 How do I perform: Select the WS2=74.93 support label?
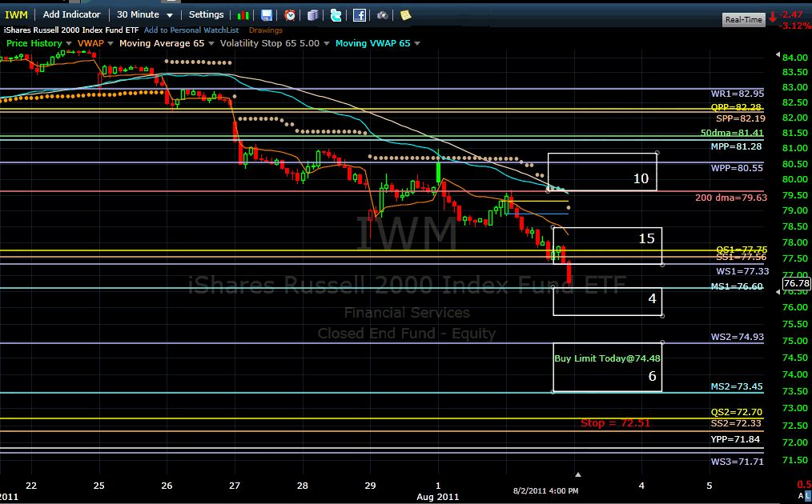737,337
